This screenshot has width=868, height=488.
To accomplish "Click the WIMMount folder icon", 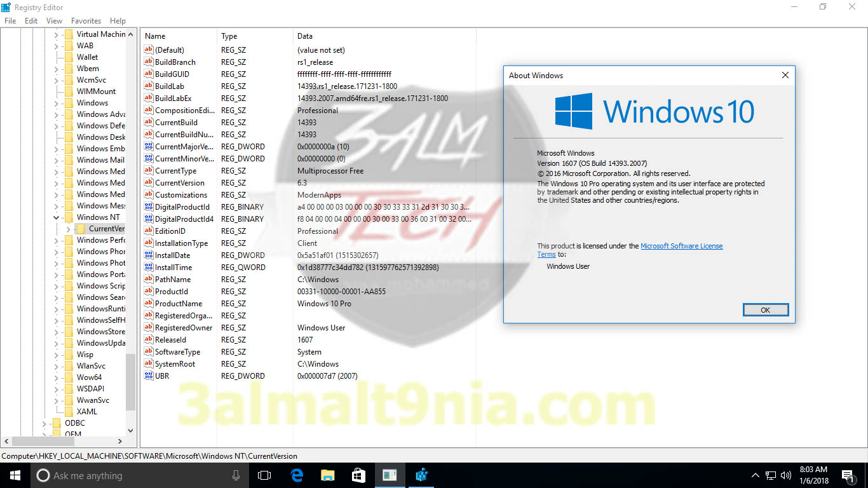I will pos(69,91).
